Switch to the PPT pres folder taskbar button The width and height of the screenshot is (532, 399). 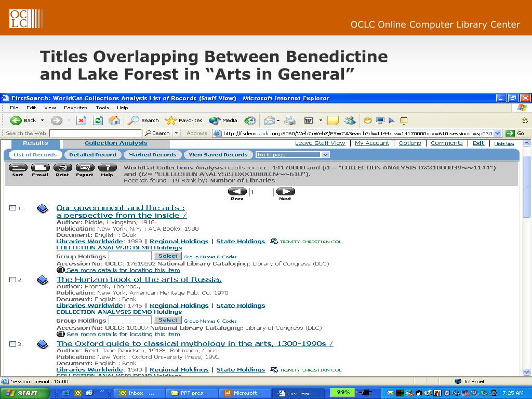point(192,393)
